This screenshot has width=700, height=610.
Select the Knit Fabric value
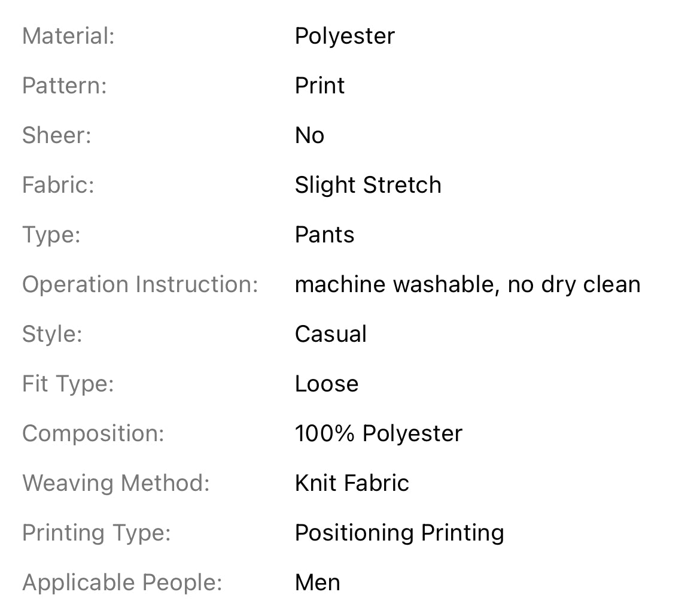[x=352, y=483]
